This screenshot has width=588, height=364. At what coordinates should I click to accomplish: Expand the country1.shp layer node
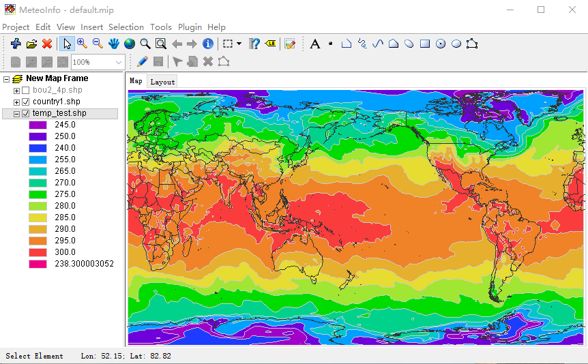pos(17,102)
